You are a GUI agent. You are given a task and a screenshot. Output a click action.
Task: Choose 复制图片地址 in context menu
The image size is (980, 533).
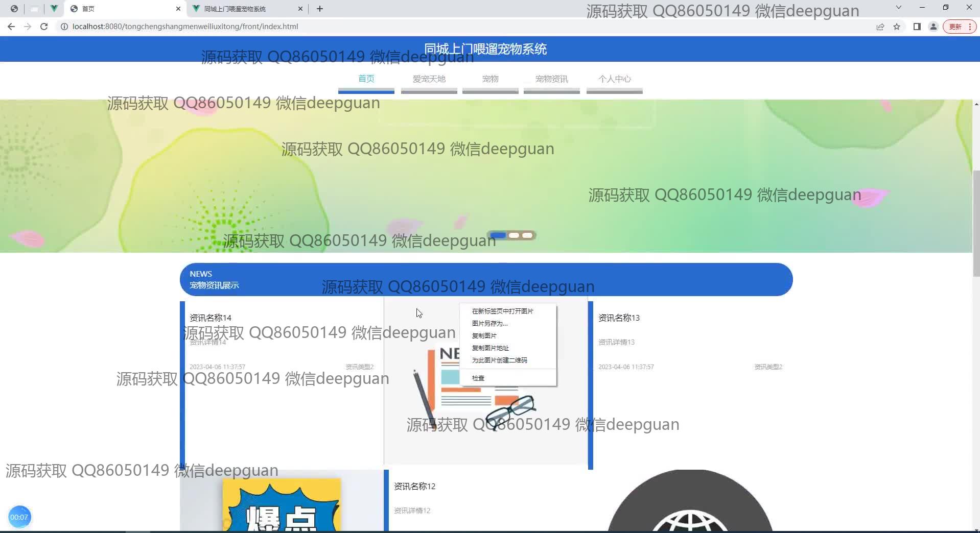508,348
